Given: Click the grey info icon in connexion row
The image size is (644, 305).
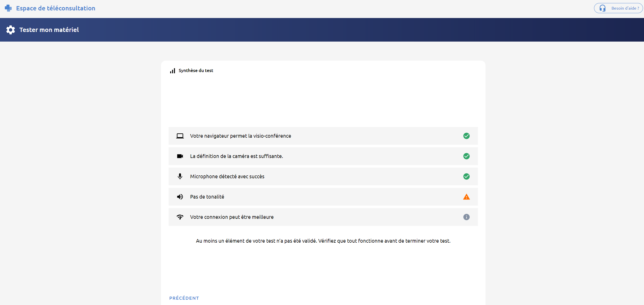Looking at the screenshot, I should pos(467,217).
